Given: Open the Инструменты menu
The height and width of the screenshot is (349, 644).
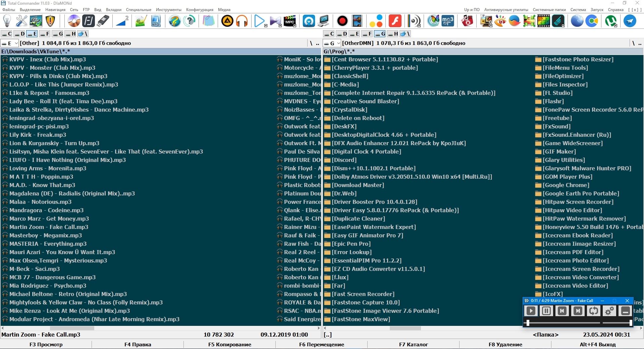Looking at the screenshot, I should click(168, 10).
